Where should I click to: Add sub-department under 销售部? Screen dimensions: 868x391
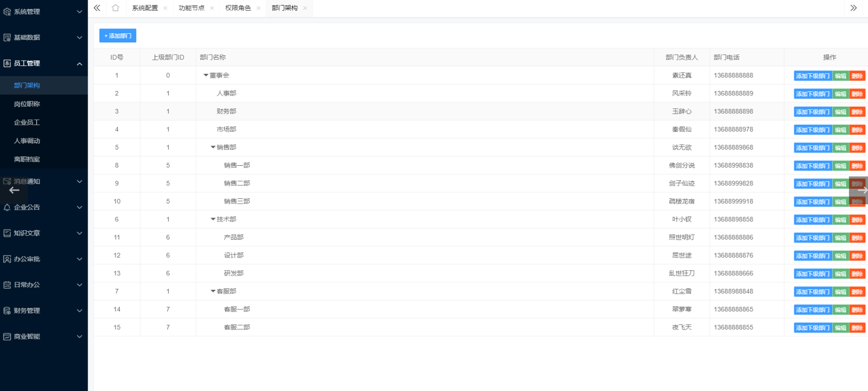click(x=813, y=148)
